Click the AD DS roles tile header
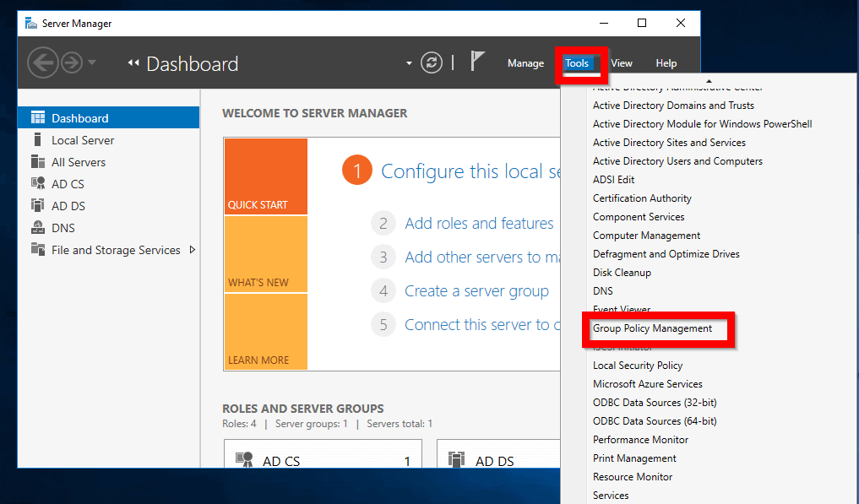The image size is (859, 504). pyautogui.click(x=498, y=454)
